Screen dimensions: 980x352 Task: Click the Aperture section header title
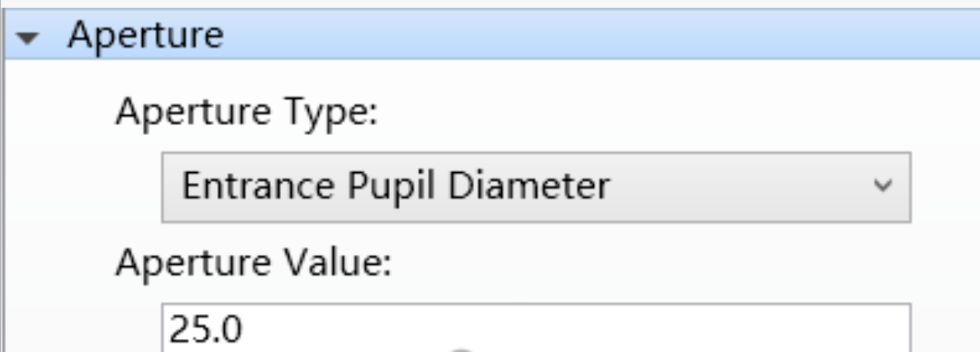pos(145,36)
